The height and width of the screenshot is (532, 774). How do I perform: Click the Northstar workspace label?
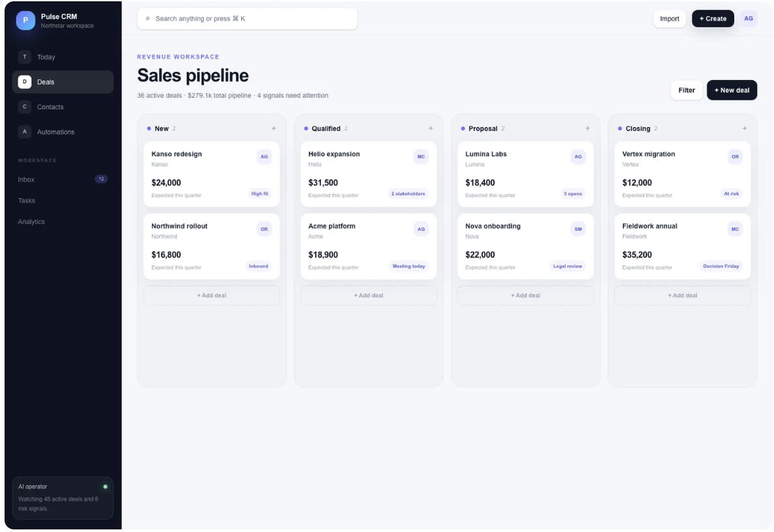click(x=67, y=25)
